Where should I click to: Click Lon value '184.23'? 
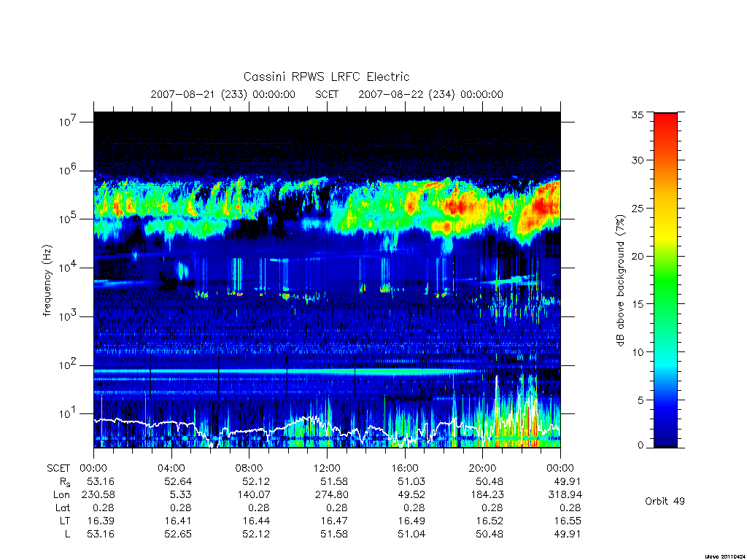pos(487,495)
